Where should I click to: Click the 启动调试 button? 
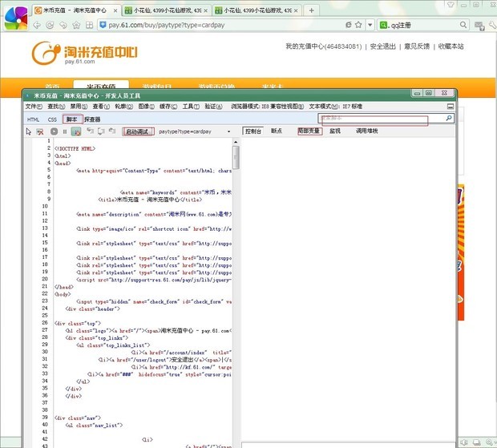[x=138, y=131]
